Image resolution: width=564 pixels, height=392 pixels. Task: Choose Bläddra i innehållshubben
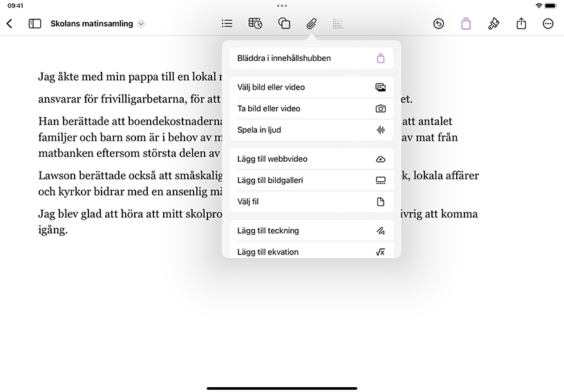tap(312, 58)
